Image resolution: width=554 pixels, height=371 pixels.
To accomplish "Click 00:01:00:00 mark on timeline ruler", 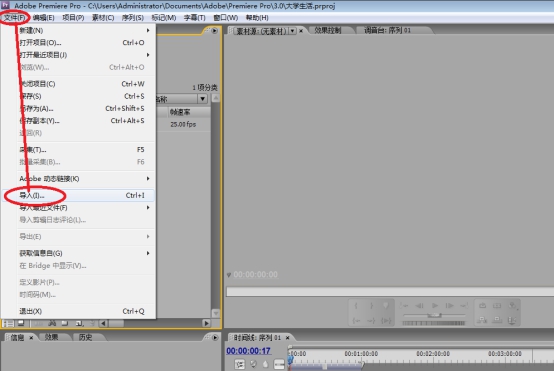I will pos(361,354).
